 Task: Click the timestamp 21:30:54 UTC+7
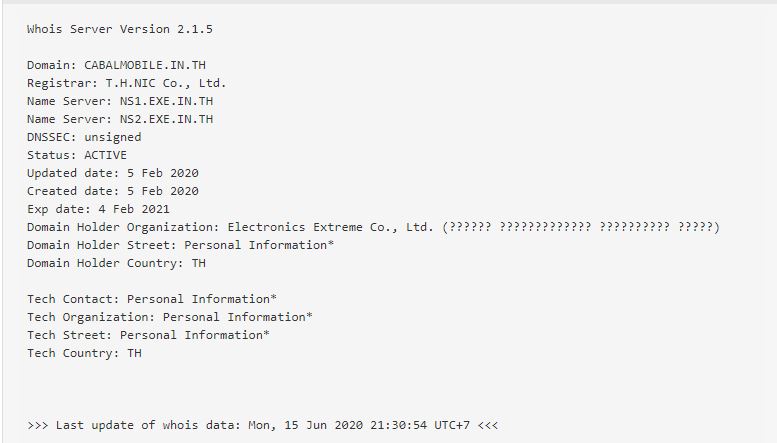(420, 425)
